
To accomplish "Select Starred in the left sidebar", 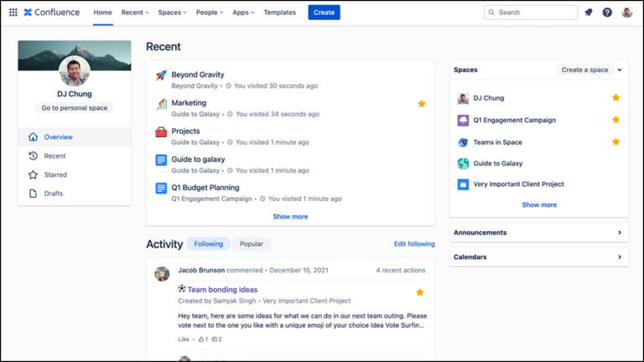I will click(x=75, y=174).
